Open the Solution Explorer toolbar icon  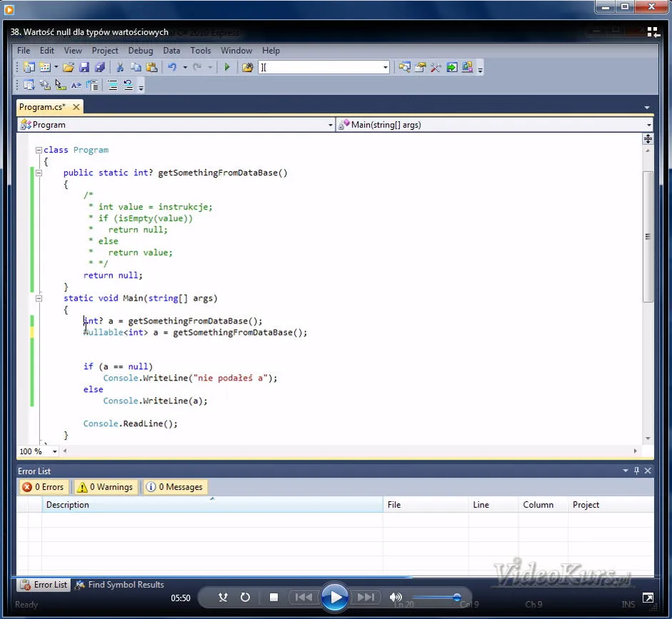(x=405, y=67)
